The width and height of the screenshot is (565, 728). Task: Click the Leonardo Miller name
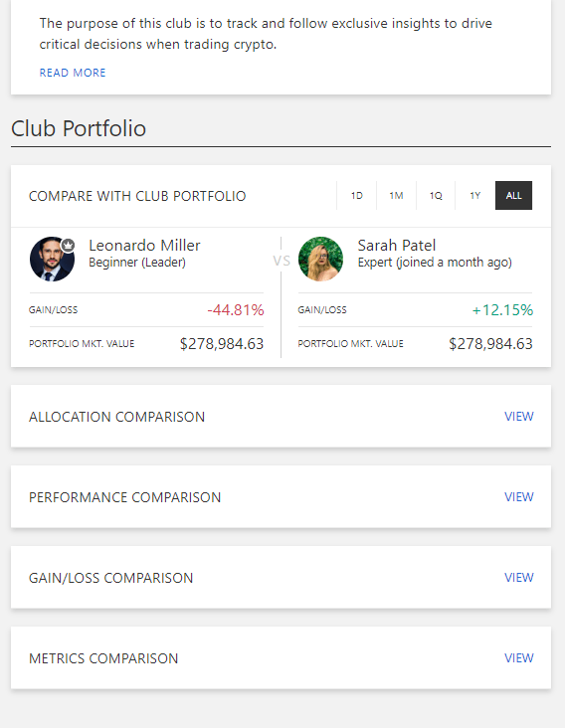tap(144, 245)
